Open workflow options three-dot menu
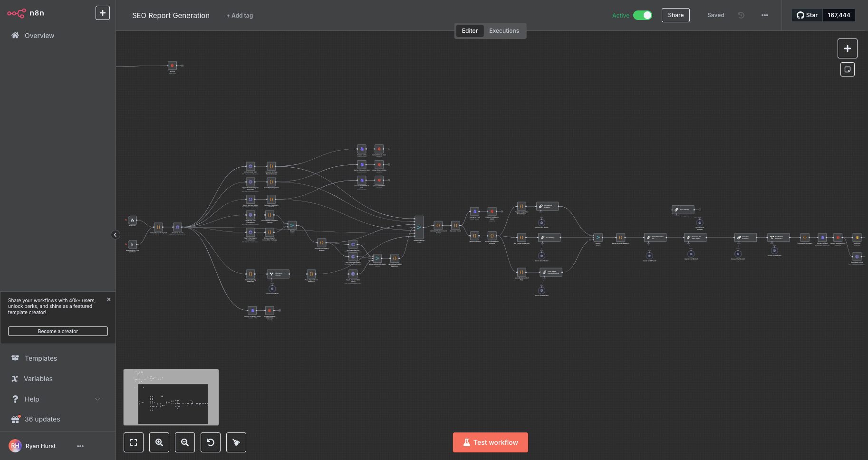Viewport: 868px width, 460px height. (x=764, y=15)
